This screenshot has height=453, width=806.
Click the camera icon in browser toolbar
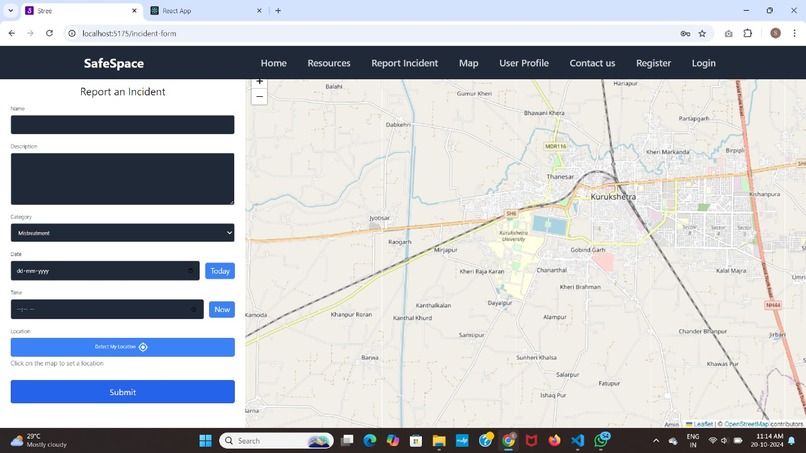point(728,33)
